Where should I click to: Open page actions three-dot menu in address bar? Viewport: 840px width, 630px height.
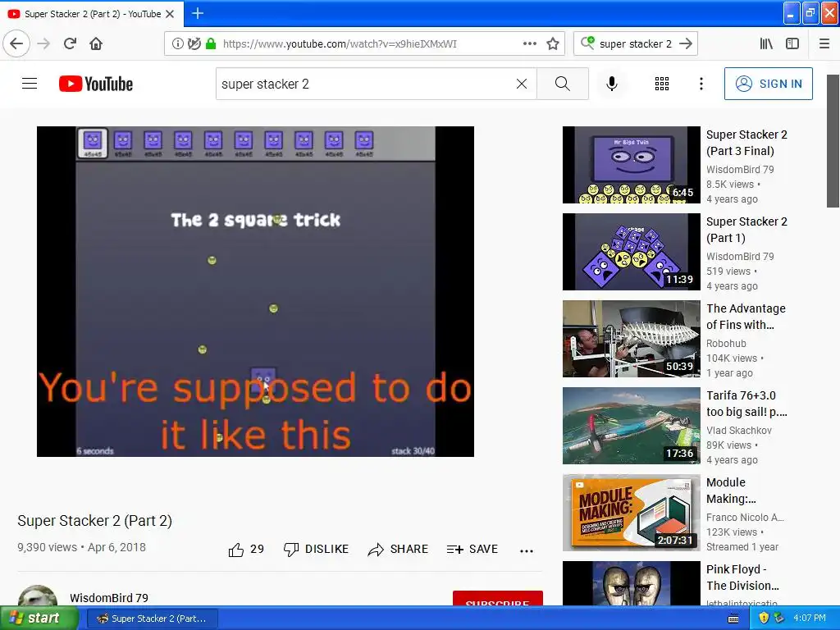coord(529,44)
